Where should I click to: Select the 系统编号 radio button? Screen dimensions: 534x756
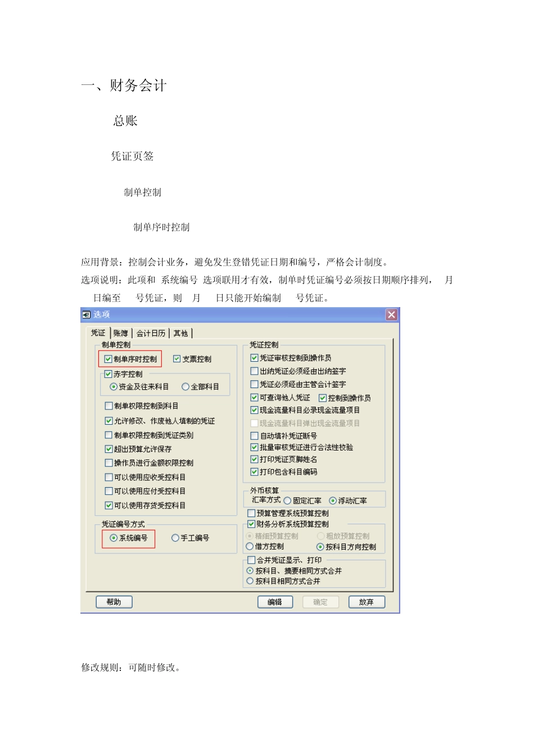114,538
